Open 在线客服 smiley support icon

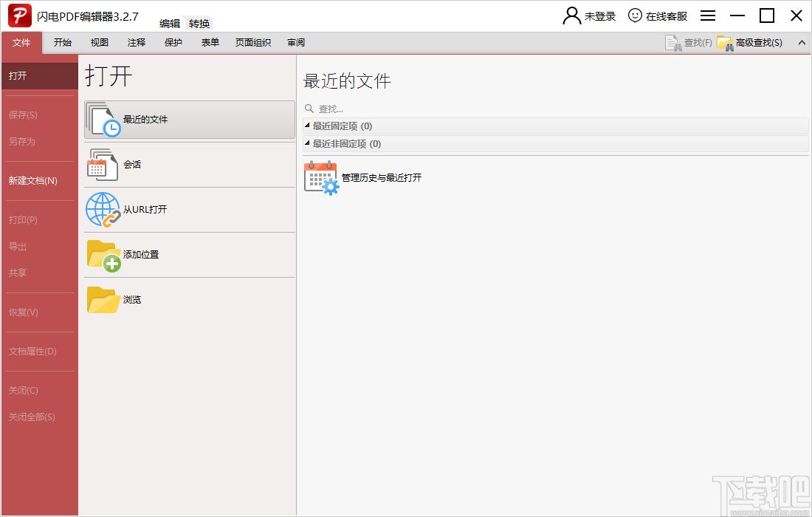635,16
